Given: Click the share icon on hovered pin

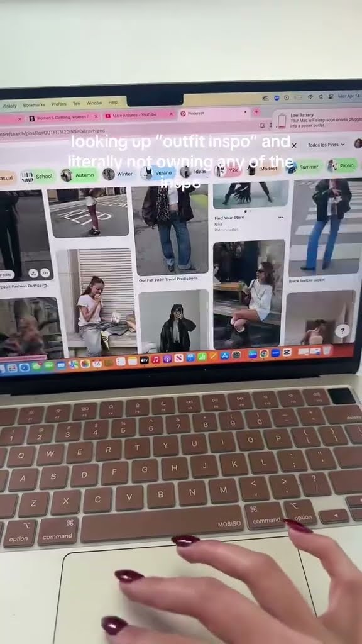Looking at the screenshot, I should (34, 273).
